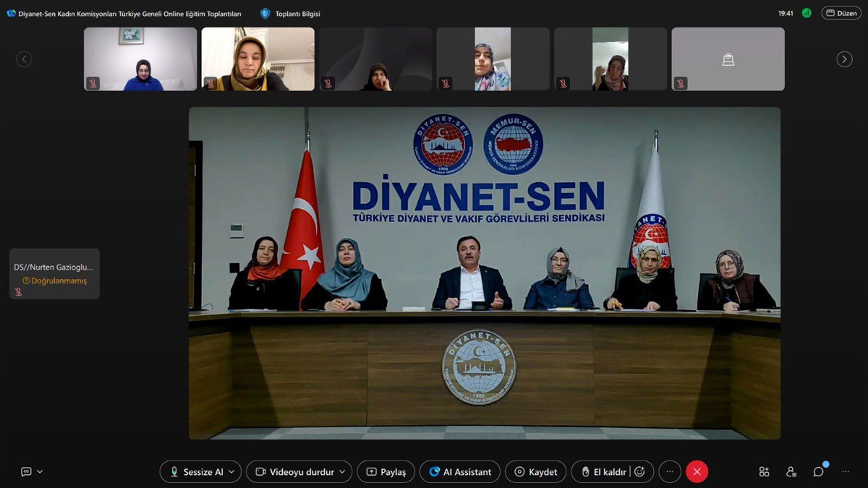Viewport: 868px width, 488px height.
Task: Open the more actions menu in toolbar
Action: pos(670,472)
